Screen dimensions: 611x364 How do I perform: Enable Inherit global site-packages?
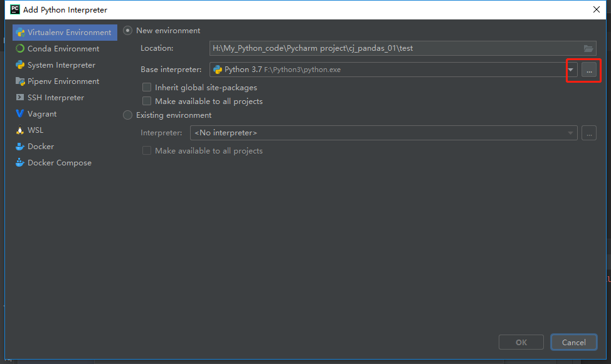coord(146,87)
